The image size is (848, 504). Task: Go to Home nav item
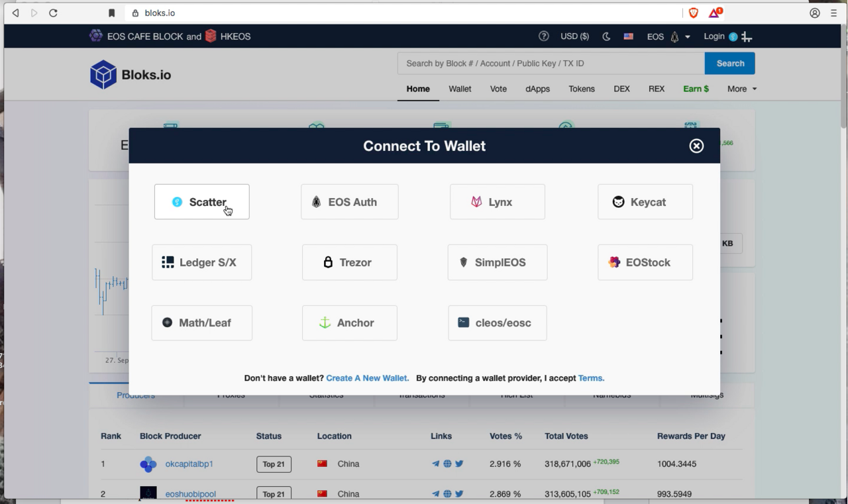(418, 89)
